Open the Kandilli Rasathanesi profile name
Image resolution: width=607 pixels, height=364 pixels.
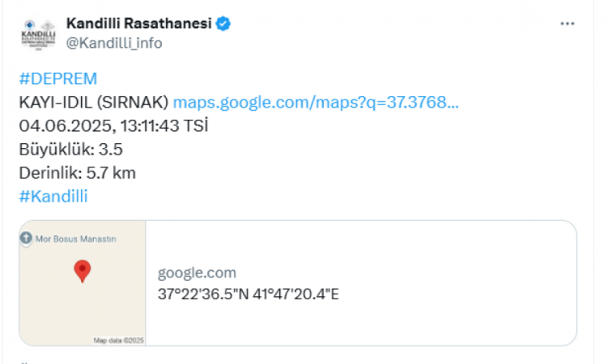tap(138, 24)
